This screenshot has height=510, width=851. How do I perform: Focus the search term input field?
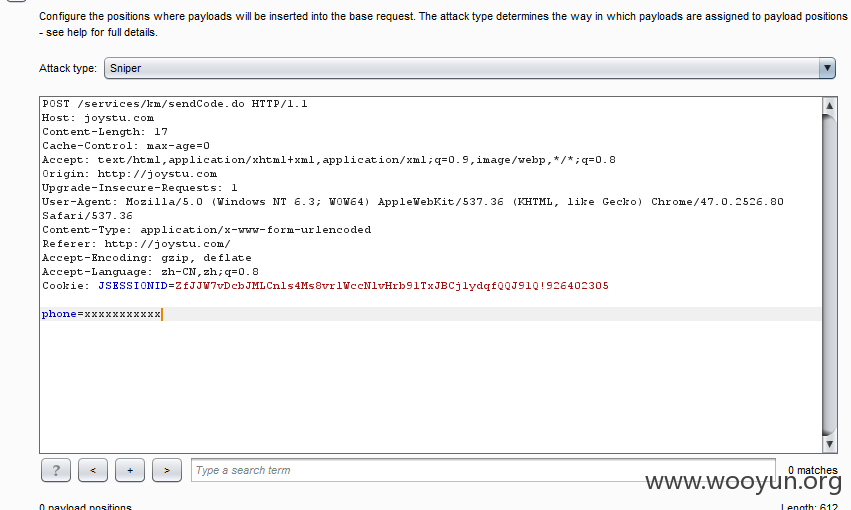point(483,470)
